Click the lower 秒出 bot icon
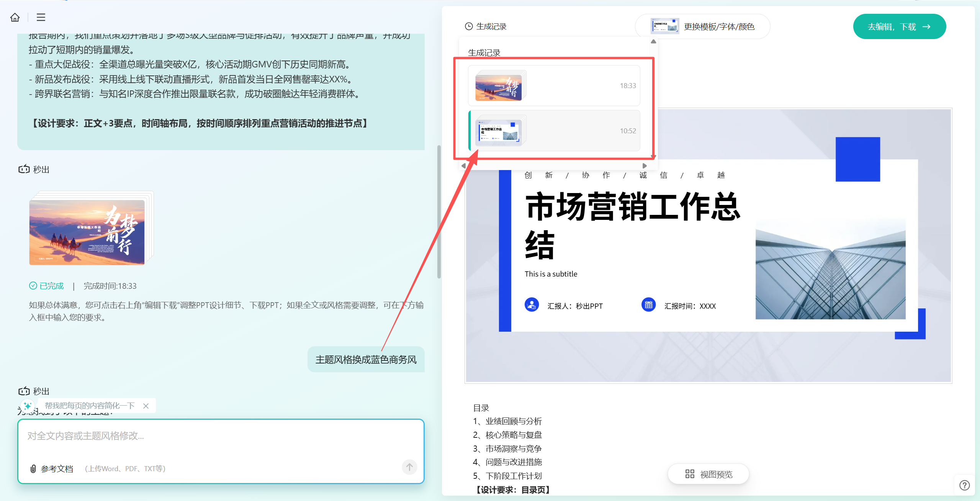This screenshot has height=501, width=980. tap(24, 391)
